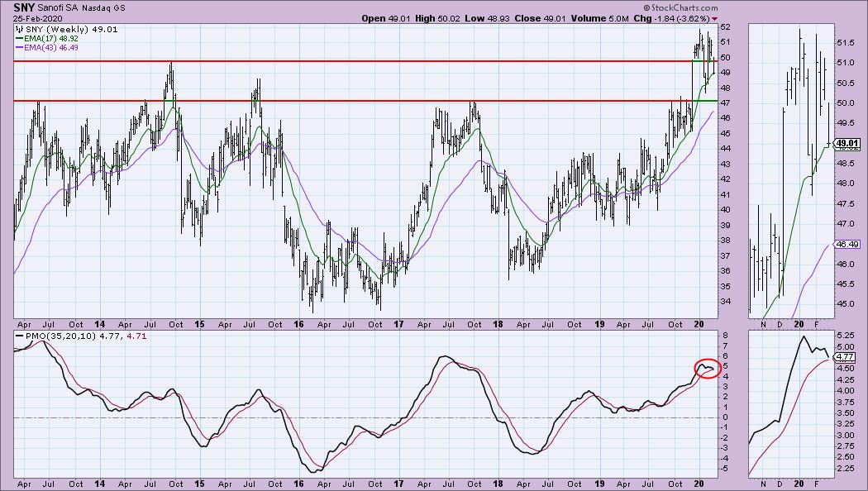868x491 pixels.
Task: Select the Sanofi SA company name
Action: click(x=58, y=8)
